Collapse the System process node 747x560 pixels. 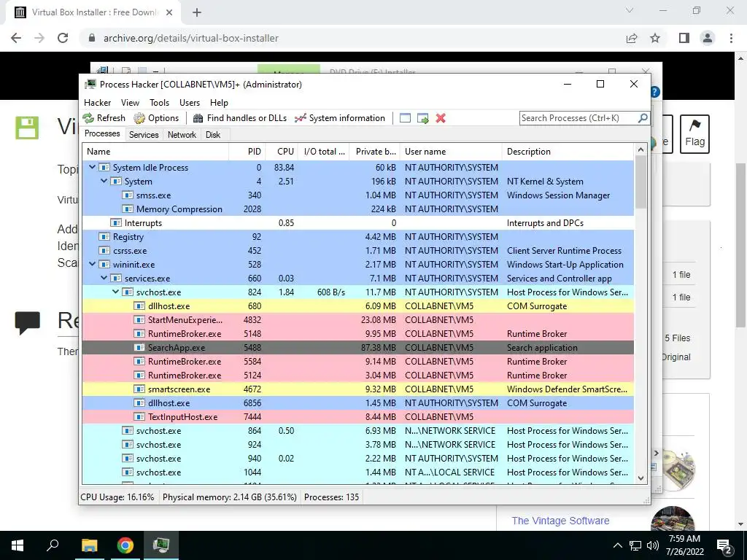tap(104, 182)
